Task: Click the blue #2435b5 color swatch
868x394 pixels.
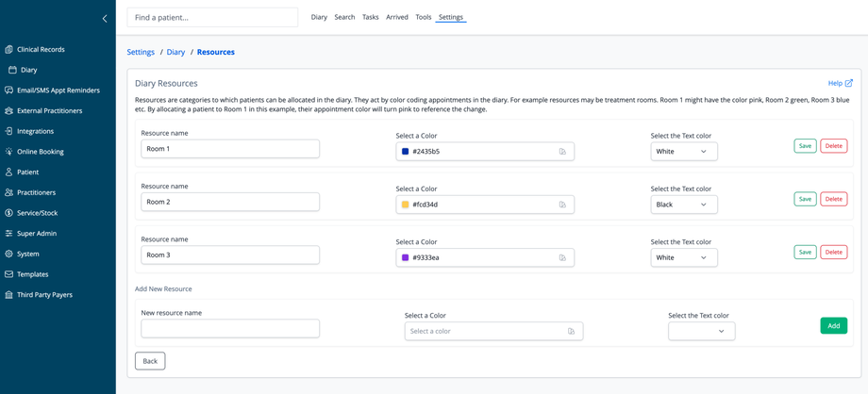Action: click(406, 152)
